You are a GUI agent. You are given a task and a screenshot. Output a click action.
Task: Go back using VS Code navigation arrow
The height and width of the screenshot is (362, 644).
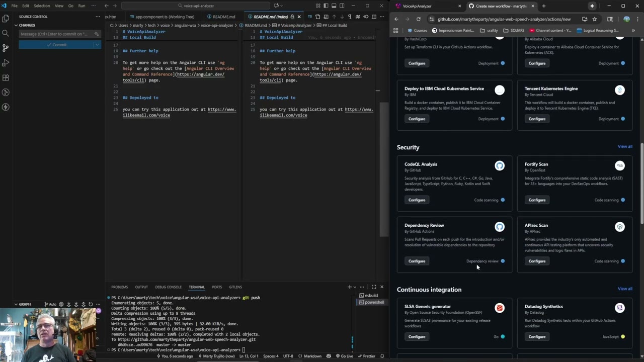(106, 6)
